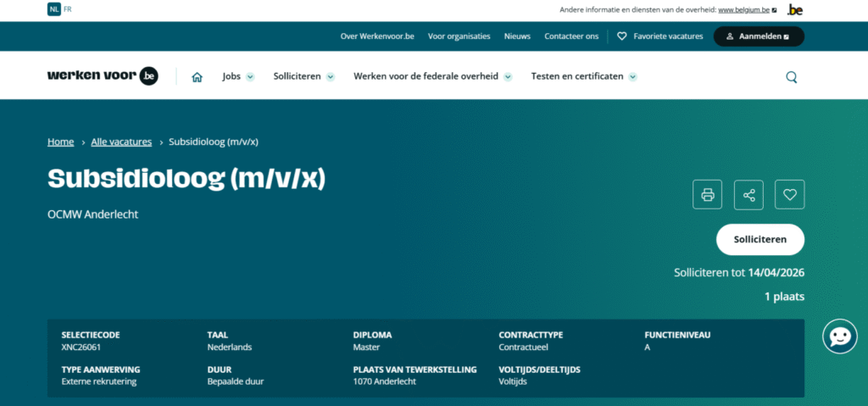
Task: Open Testen en certificaten dropdown
Action: click(583, 76)
